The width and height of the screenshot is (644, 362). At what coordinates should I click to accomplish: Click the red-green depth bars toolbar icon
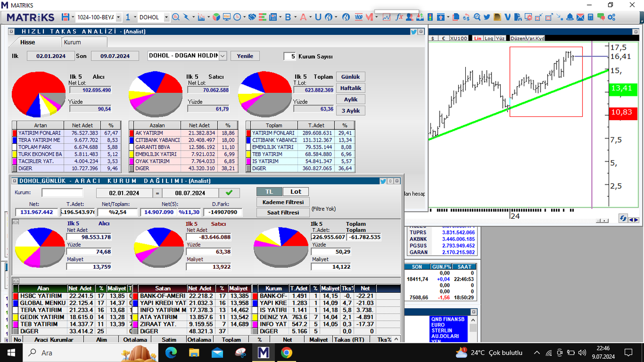pyautogui.click(x=263, y=17)
